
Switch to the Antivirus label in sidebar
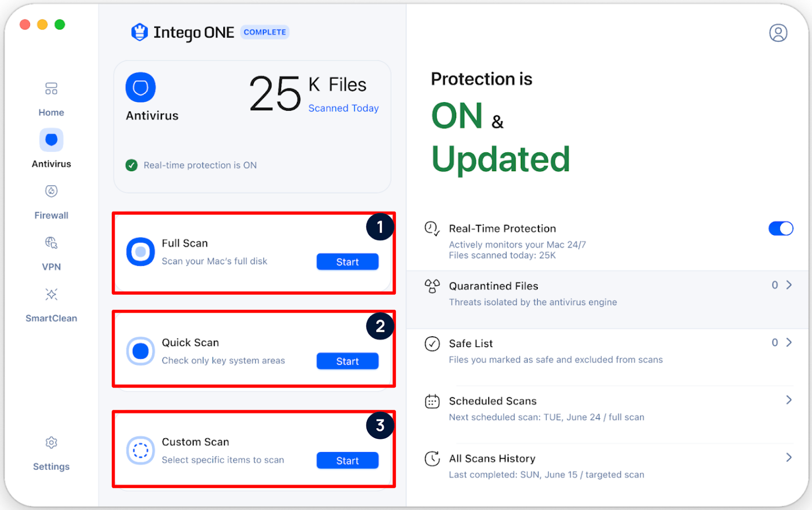[51, 164]
